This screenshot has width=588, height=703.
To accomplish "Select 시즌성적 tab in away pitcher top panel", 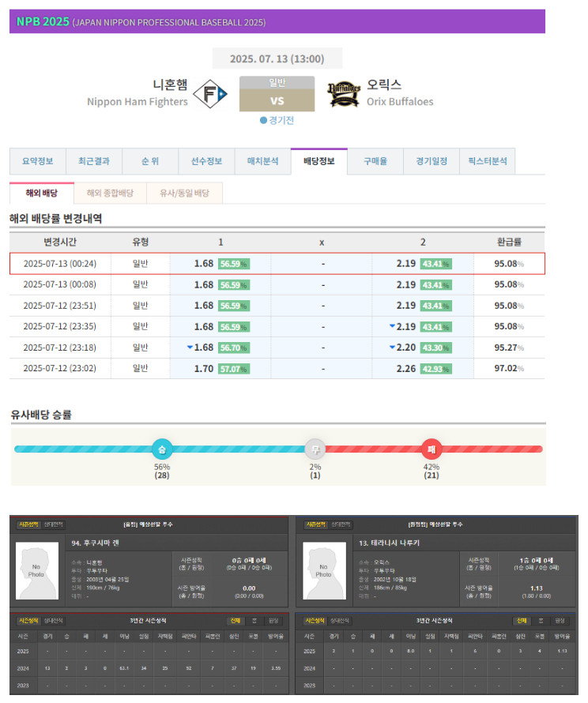I will click(316, 524).
